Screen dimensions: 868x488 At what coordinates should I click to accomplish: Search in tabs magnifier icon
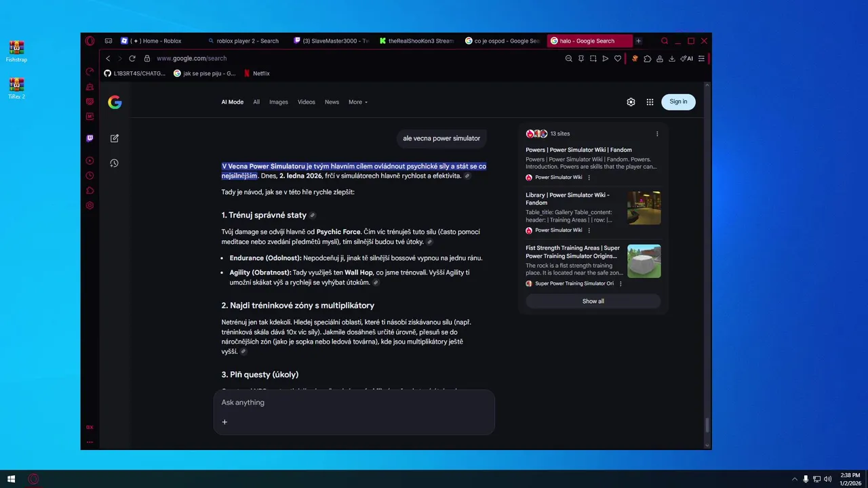coord(665,41)
